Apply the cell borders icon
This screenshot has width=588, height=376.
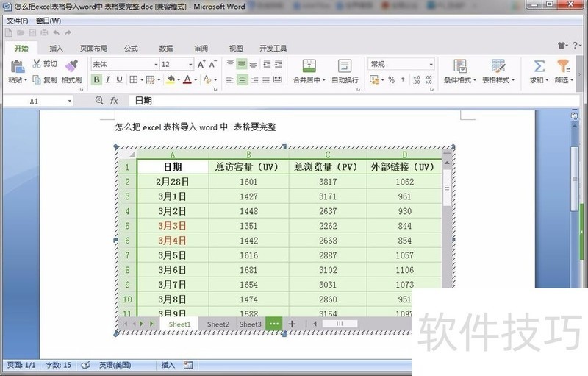pyautogui.click(x=133, y=79)
